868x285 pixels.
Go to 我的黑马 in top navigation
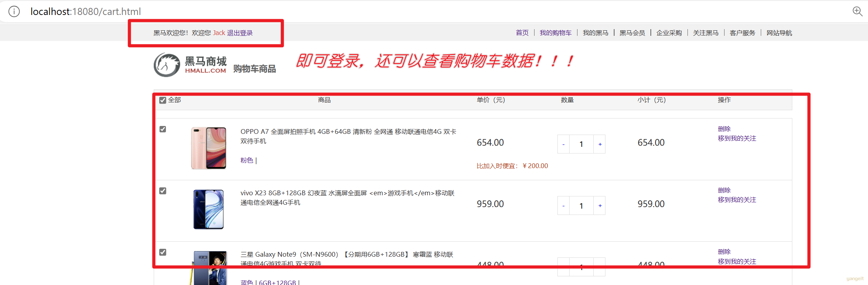[596, 33]
